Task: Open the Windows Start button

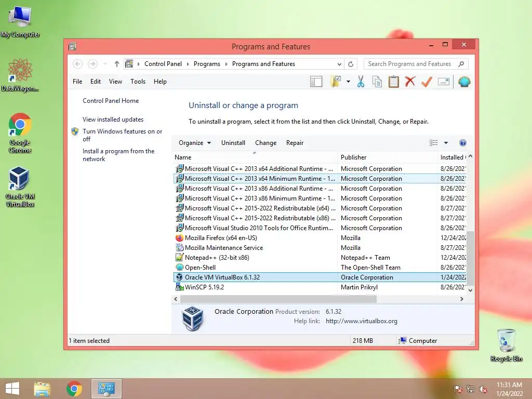Action: point(12,389)
